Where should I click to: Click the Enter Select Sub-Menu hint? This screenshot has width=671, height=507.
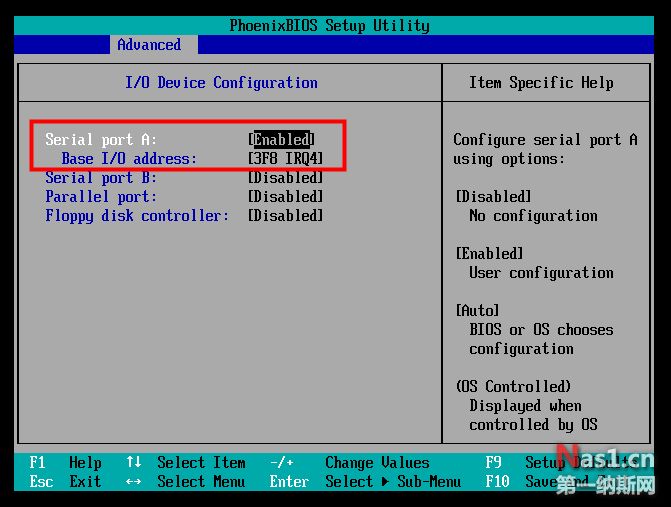pos(365,482)
